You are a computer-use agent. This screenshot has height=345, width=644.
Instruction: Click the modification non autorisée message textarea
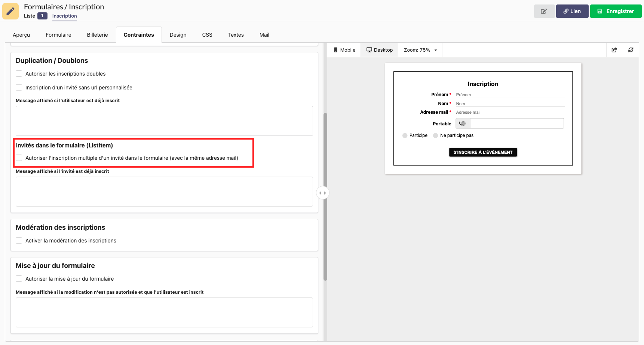pyautogui.click(x=164, y=312)
